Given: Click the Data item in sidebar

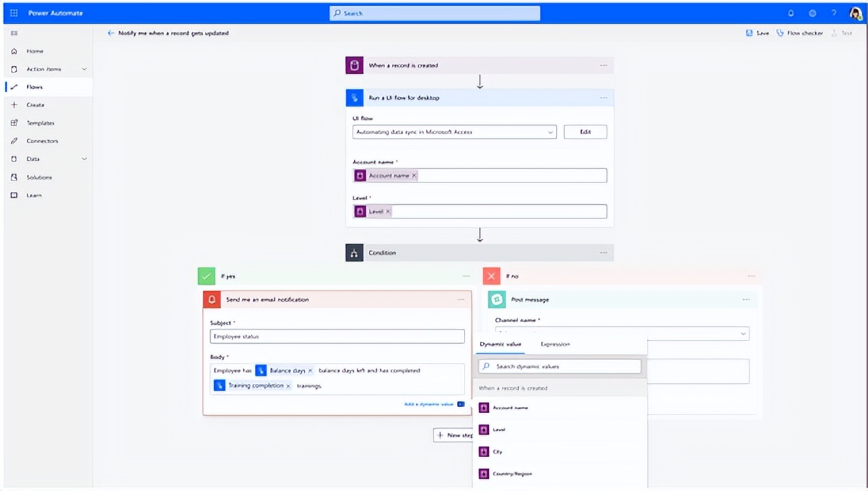Looking at the screenshot, I should pyautogui.click(x=33, y=159).
